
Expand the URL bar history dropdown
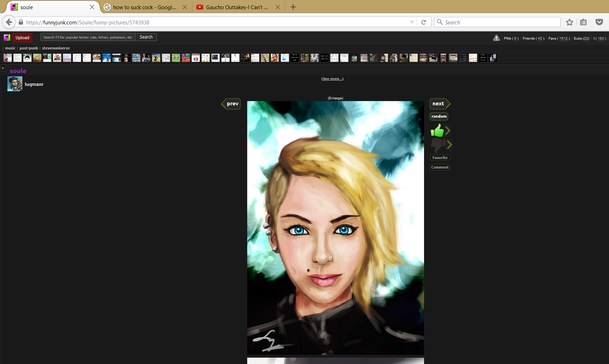click(411, 22)
